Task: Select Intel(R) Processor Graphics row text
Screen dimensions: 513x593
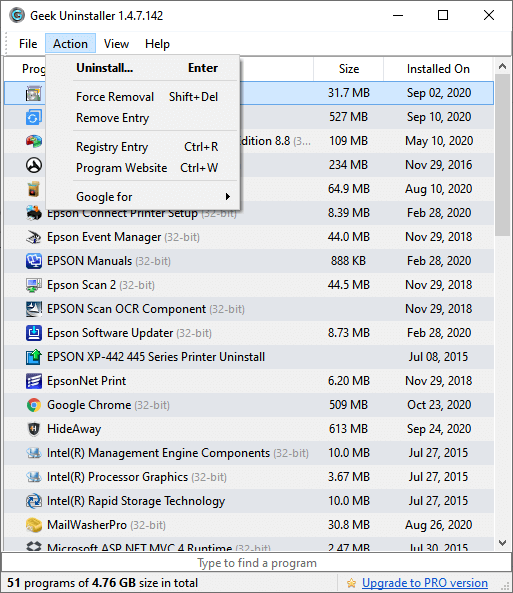Action: [137, 477]
